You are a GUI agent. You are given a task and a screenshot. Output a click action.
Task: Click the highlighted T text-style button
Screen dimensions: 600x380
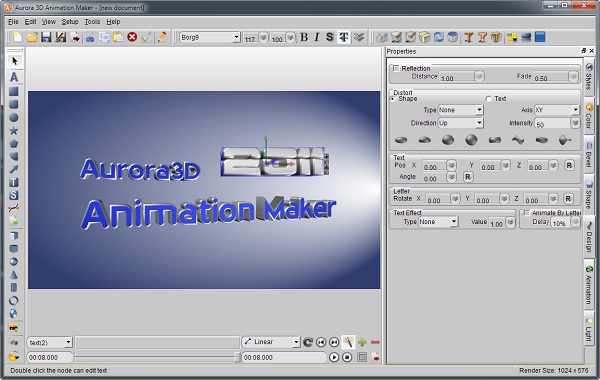344,37
